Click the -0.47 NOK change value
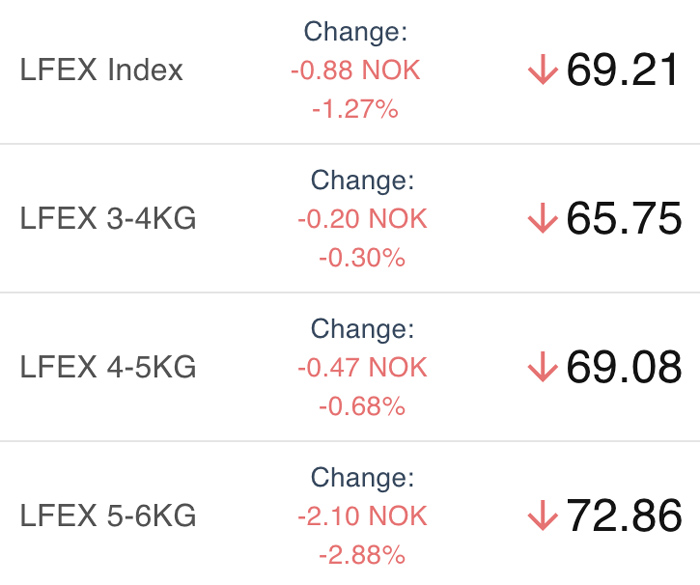This screenshot has height=585, width=700. click(362, 367)
